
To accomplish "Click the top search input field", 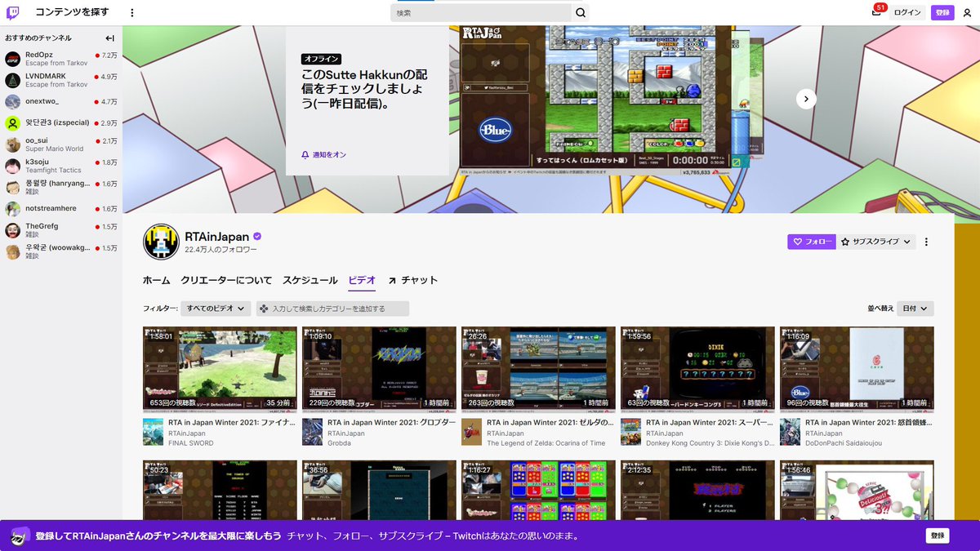I will pos(481,12).
